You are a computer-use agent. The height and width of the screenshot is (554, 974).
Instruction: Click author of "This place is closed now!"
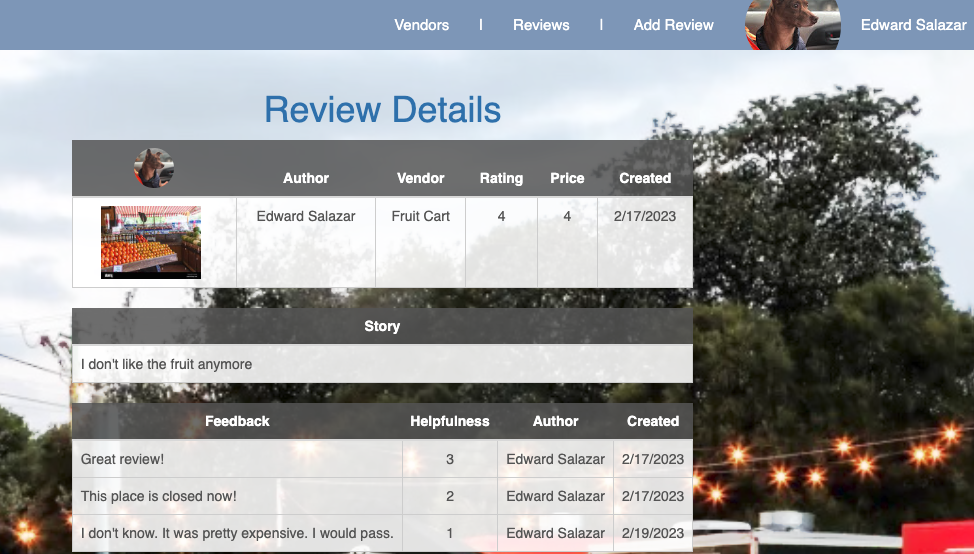coord(555,496)
